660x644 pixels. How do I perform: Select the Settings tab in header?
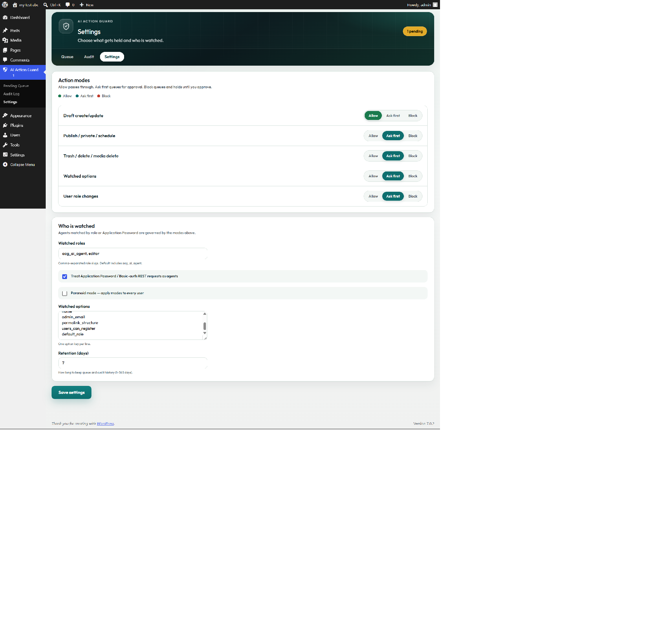112,57
